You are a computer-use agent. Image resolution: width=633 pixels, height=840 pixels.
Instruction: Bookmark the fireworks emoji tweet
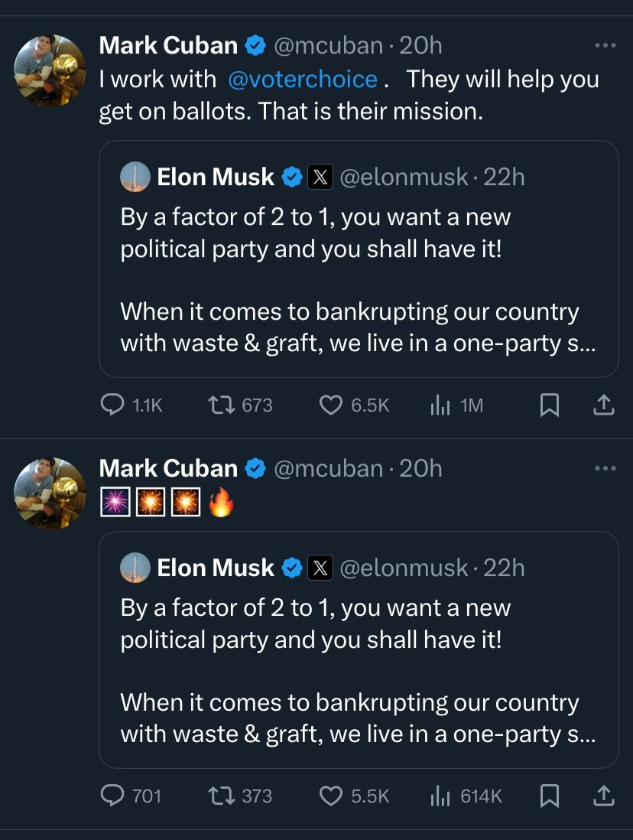[549, 796]
